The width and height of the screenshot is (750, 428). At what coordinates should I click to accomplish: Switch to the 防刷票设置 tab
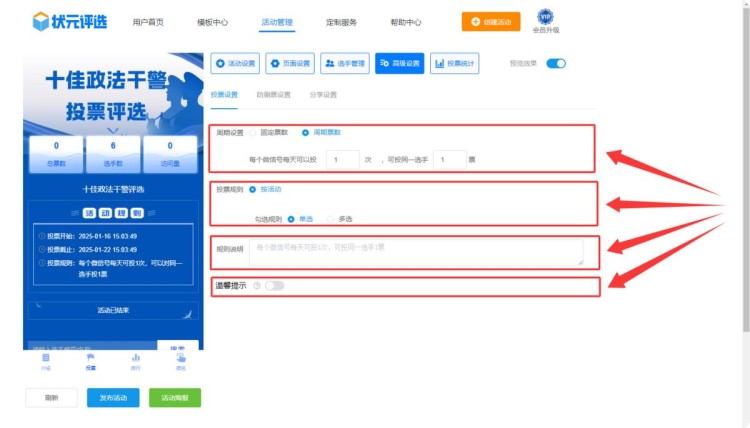273,96
